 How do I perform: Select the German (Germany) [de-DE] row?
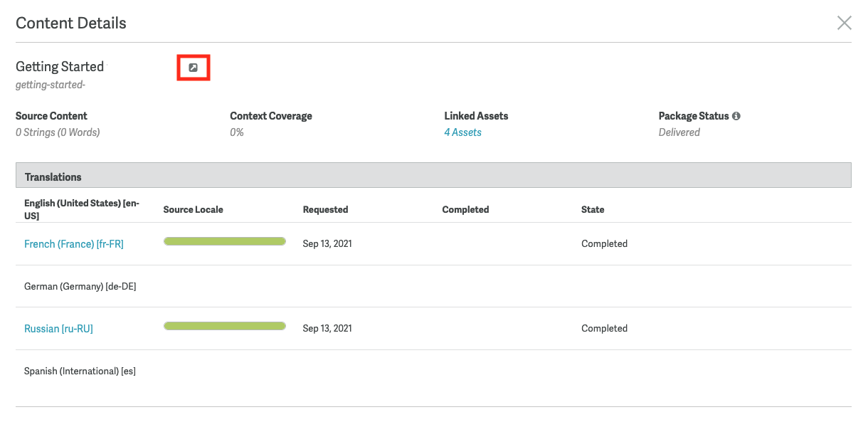(x=80, y=287)
